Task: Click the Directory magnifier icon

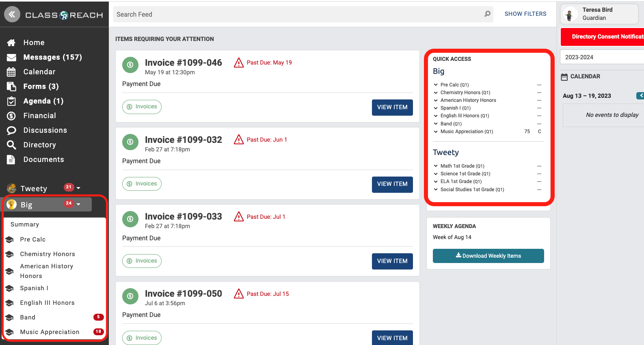Action: coord(11,145)
